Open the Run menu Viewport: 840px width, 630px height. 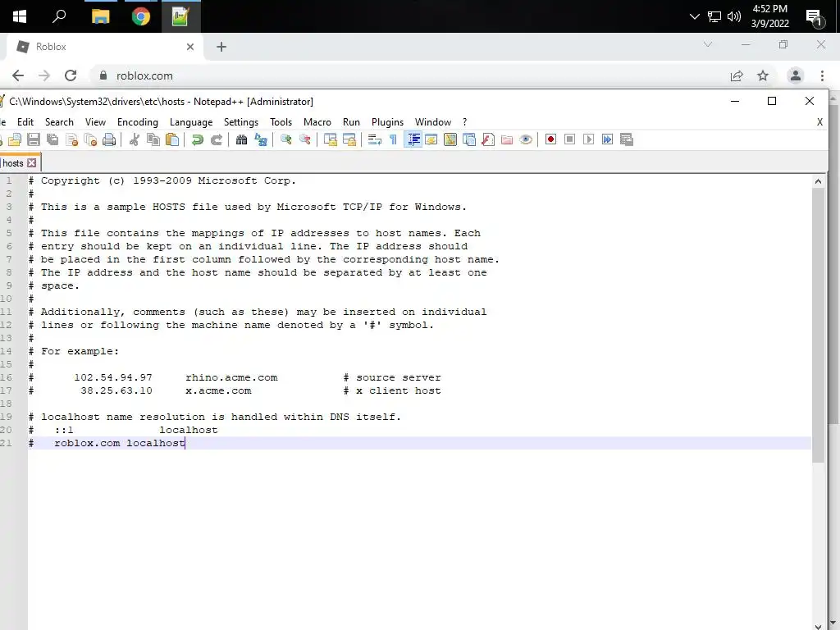point(351,122)
